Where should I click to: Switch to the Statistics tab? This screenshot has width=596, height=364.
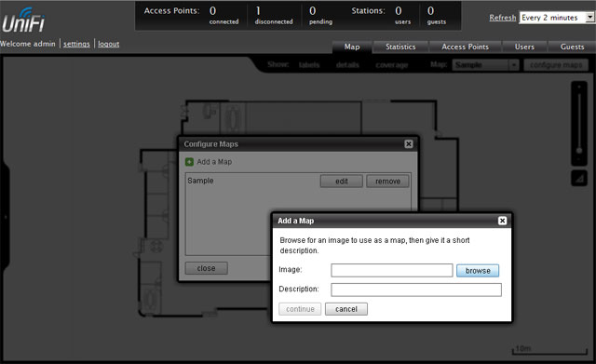click(400, 47)
